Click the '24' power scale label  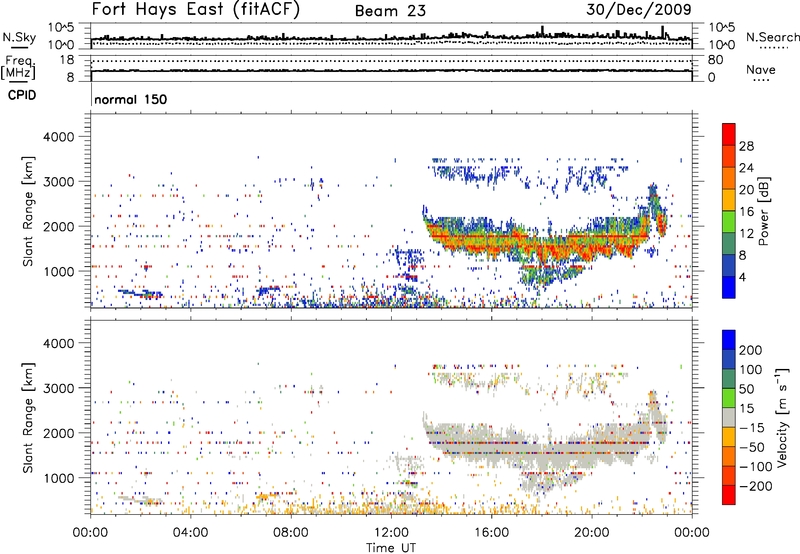coord(746,168)
